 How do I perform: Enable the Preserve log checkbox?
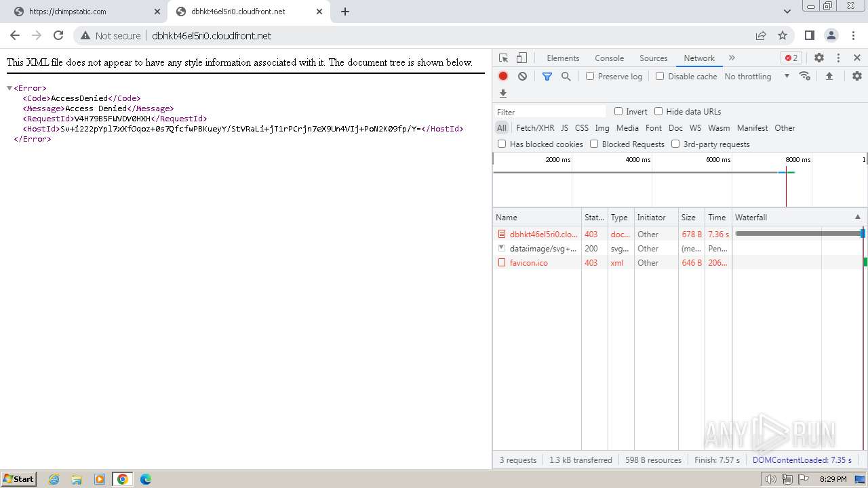(590, 76)
